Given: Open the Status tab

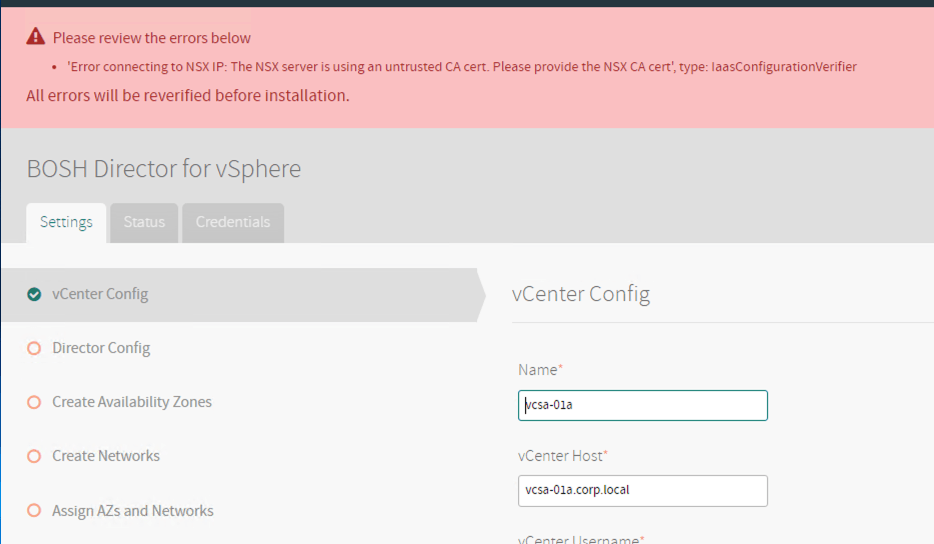Looking at the screenshot, I should pos(144,222).
